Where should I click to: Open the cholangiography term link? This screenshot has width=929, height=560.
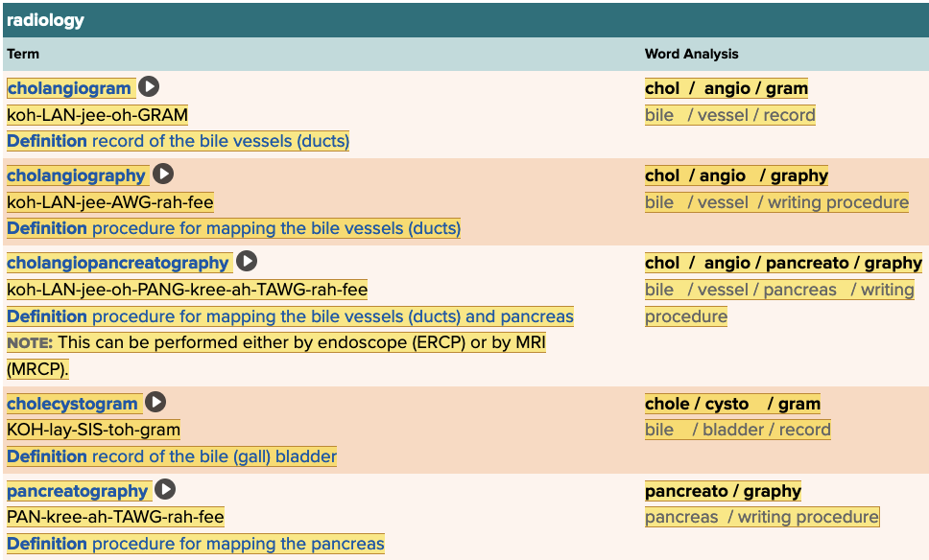coord(77,175)
